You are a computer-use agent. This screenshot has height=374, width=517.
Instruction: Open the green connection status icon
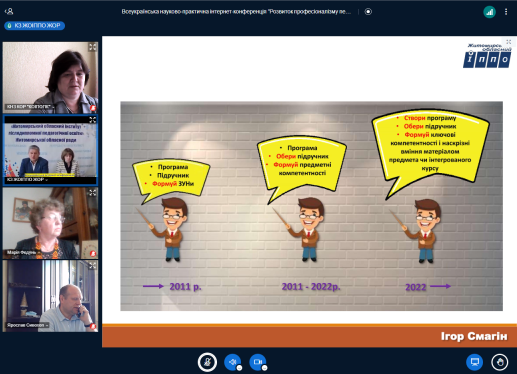tap(489, 12)
